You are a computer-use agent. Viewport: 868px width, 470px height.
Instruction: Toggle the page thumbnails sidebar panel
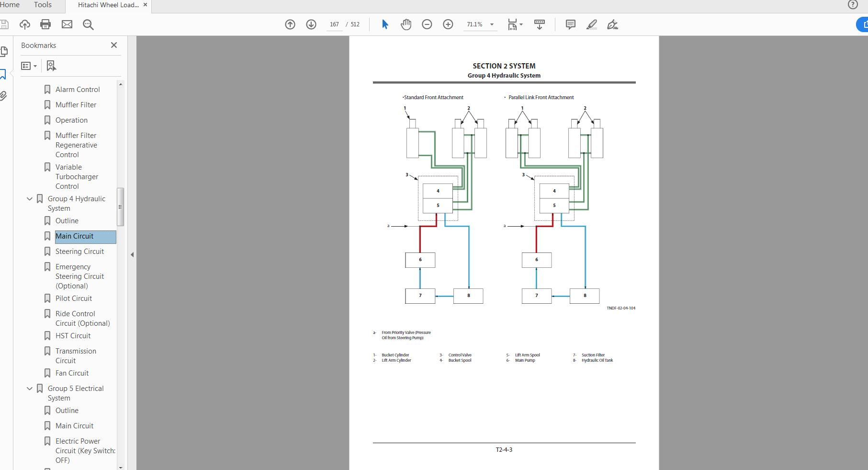tap(5, 52)
